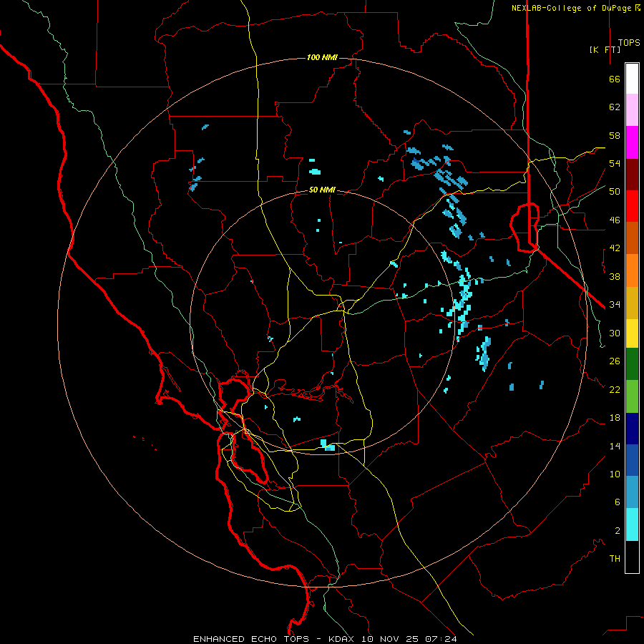Click the 'TOPS' legend title

pyautogui.click(x=629, y=43)
